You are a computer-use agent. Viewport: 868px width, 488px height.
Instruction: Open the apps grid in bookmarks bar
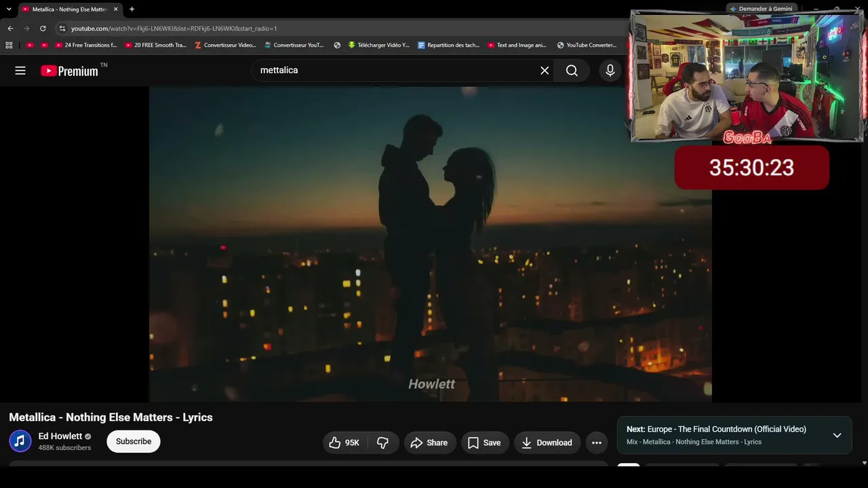[9, 45]
